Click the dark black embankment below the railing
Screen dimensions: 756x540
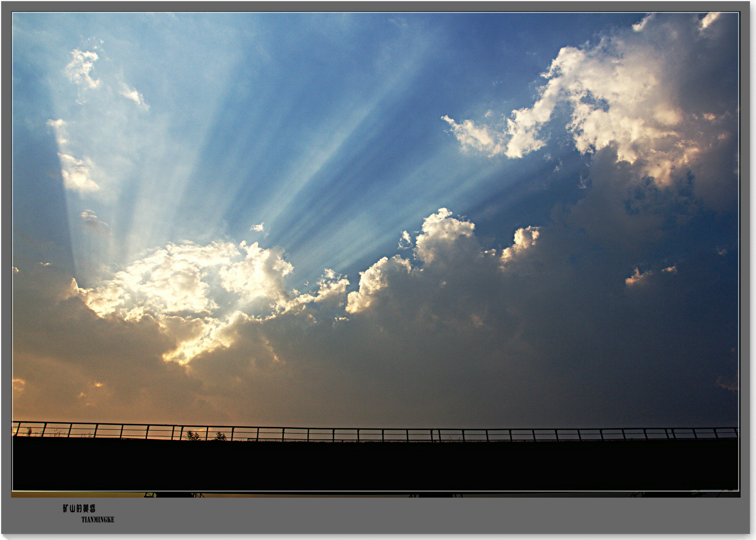pos(375,465)
